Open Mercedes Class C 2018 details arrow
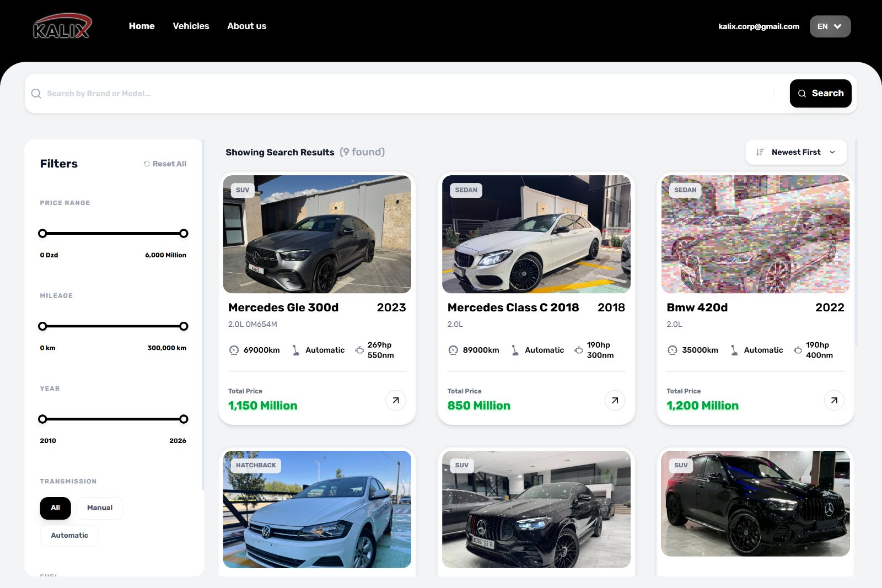Screen dimensions: 882x588 point(615,401)
